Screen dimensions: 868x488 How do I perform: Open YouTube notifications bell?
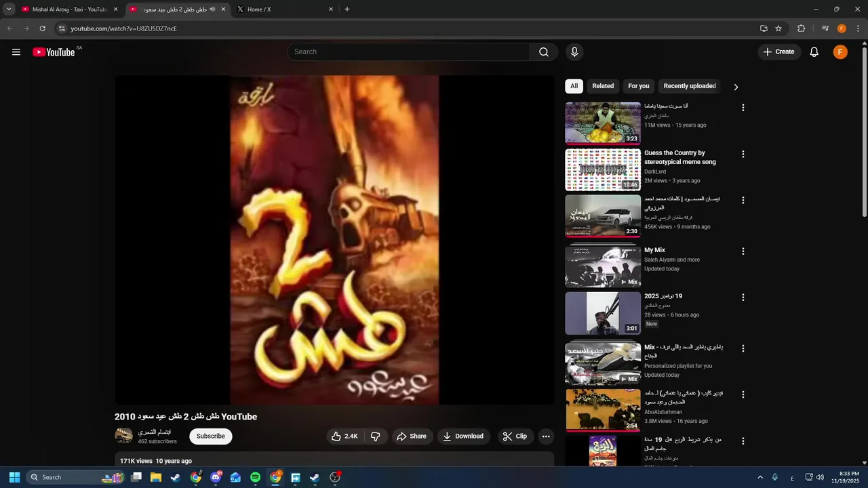pos(814,52)
